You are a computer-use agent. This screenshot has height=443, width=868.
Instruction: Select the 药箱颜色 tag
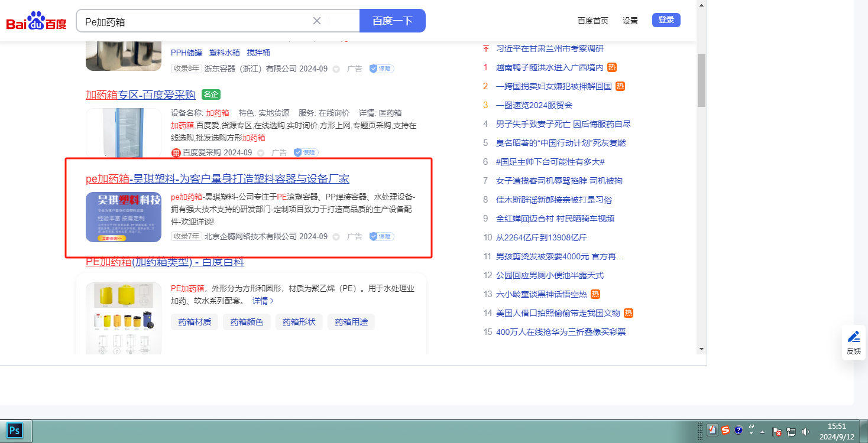tap(247, 322)
